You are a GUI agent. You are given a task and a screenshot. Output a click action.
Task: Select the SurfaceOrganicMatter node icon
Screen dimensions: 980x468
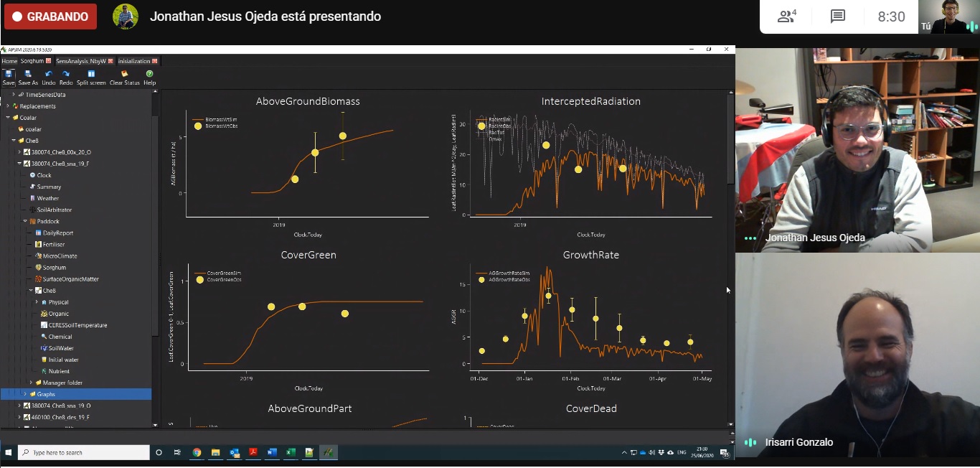pyautogui.click(x=38, y=279)
